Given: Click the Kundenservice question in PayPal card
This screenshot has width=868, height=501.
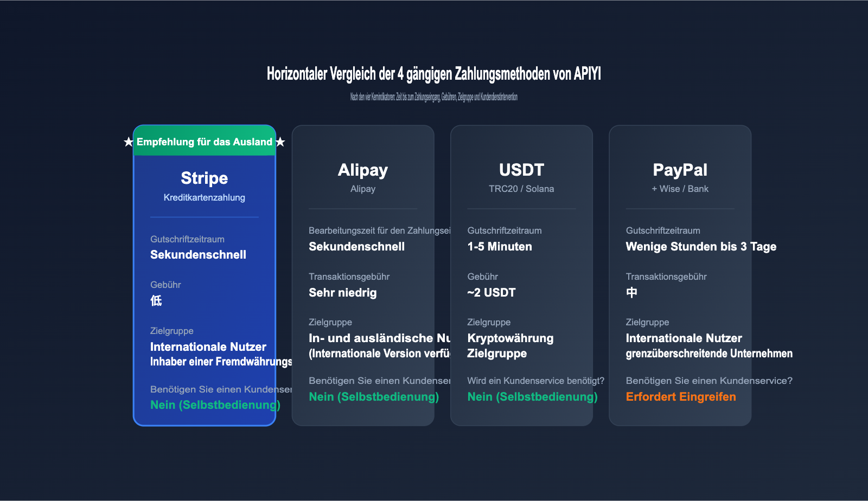Looking at the screenshot, I should point(709,381).
